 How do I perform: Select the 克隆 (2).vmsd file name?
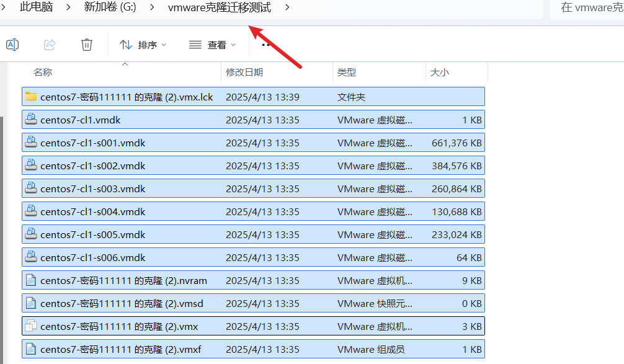(122, 303)
